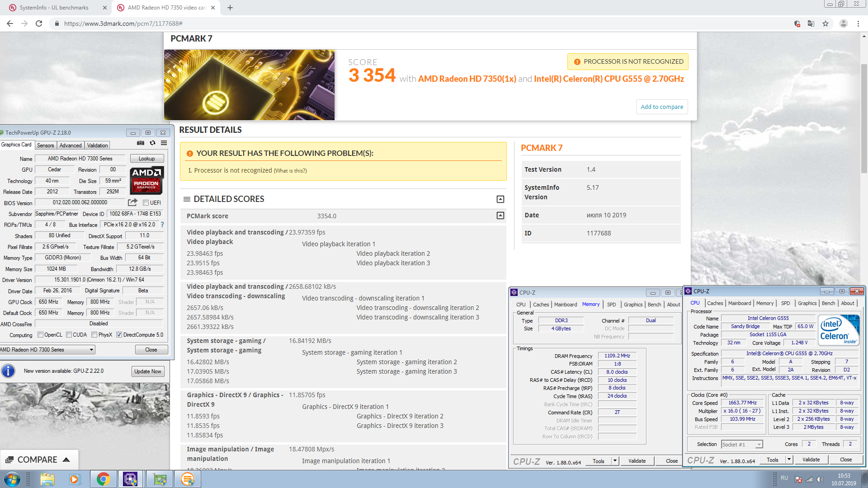Open the Chrome three-dot menu
Screen dimensions: 868x488
coord(858,23)
